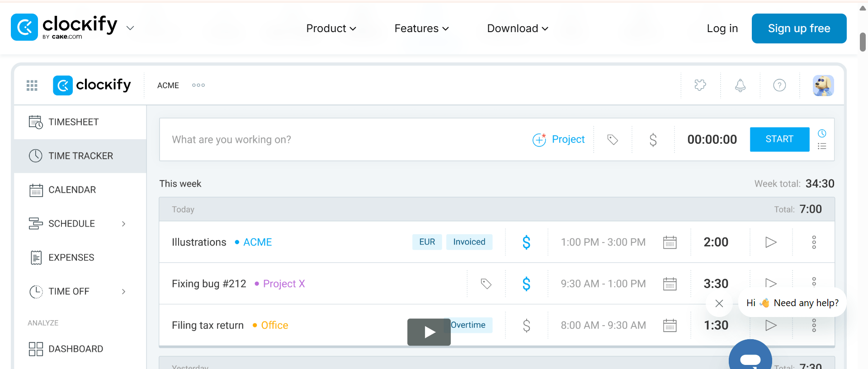Click the Overtime tag

468,325
